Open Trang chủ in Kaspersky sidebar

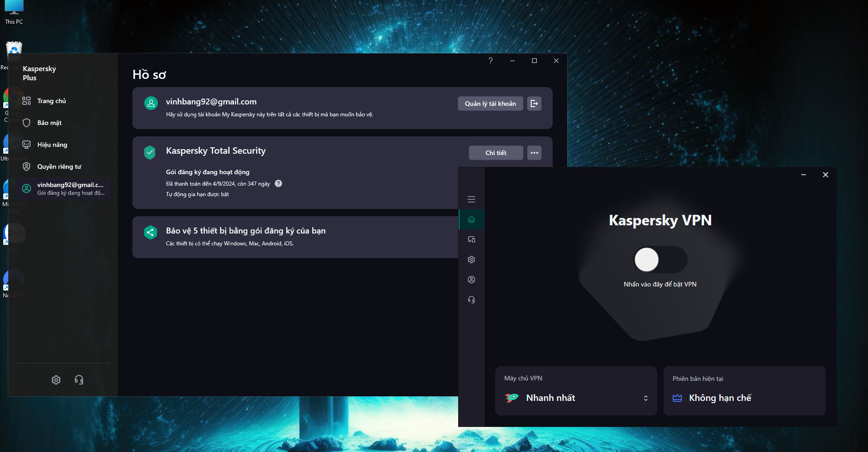[x=63, y=101]
